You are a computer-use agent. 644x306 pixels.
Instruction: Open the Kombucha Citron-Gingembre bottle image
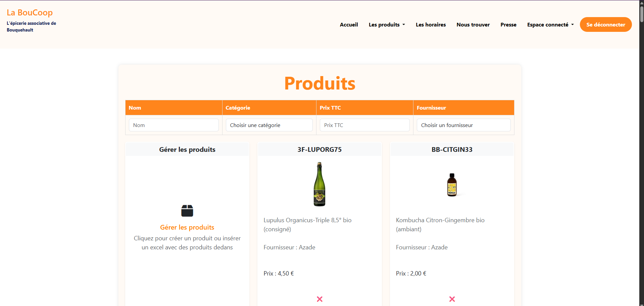[452, 184]
